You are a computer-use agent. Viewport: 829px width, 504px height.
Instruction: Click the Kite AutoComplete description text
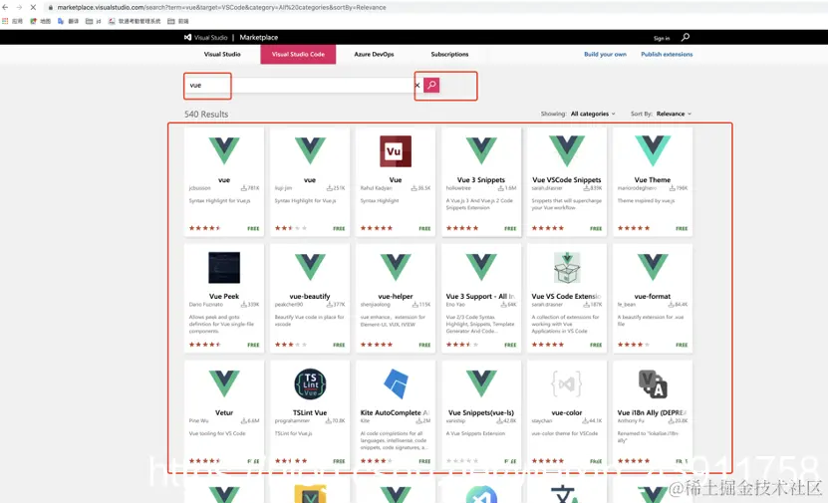(x=394, y=440)
